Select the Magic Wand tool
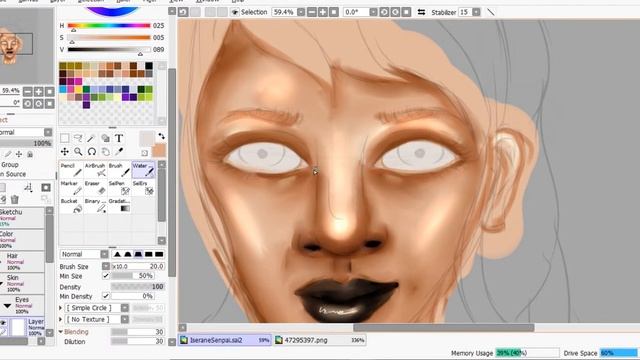 click(91, 138)
